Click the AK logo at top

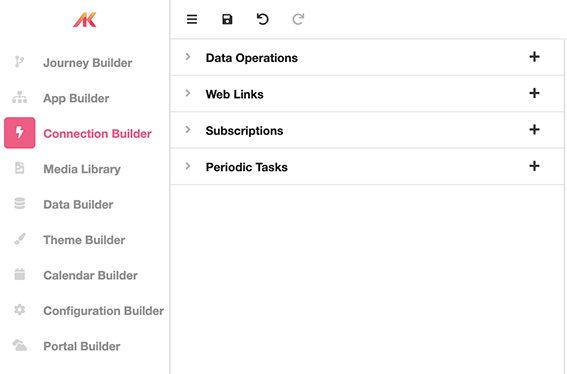[x=85, y=20]
